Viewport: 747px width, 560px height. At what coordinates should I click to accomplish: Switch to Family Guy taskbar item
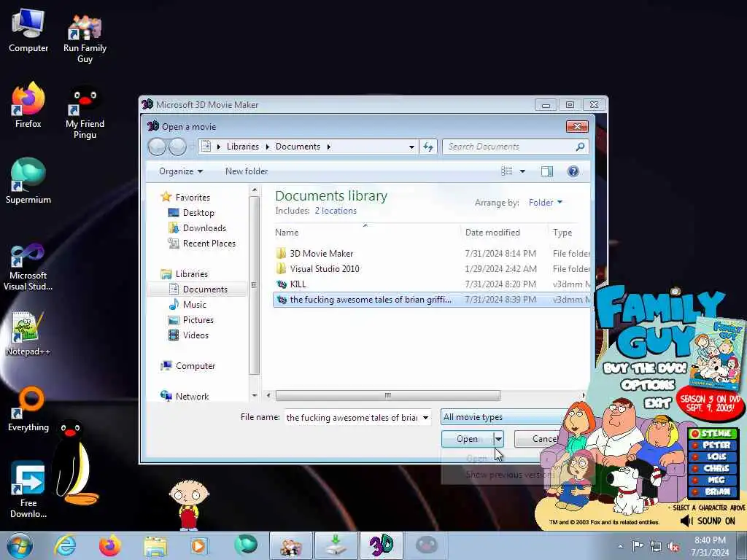pyautogui.click(x=291, y=545)
